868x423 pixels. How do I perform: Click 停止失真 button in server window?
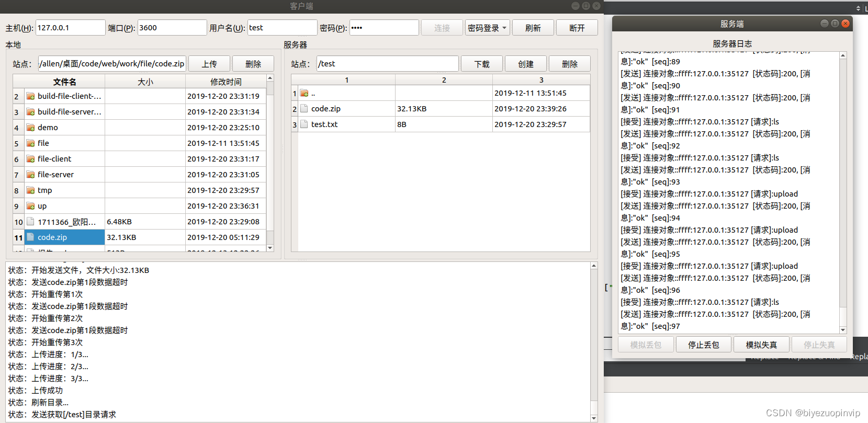pos(819,345)
